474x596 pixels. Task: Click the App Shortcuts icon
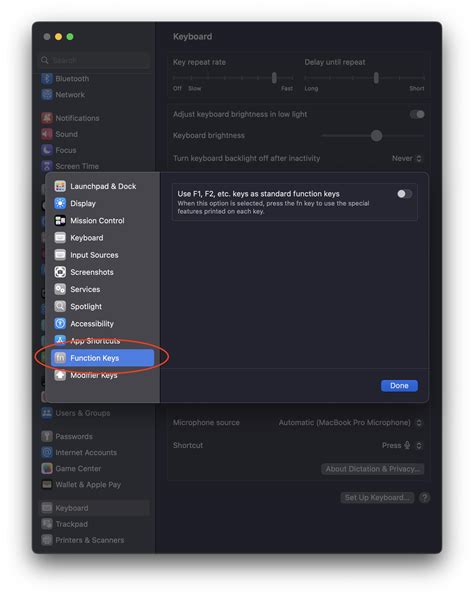60,341
